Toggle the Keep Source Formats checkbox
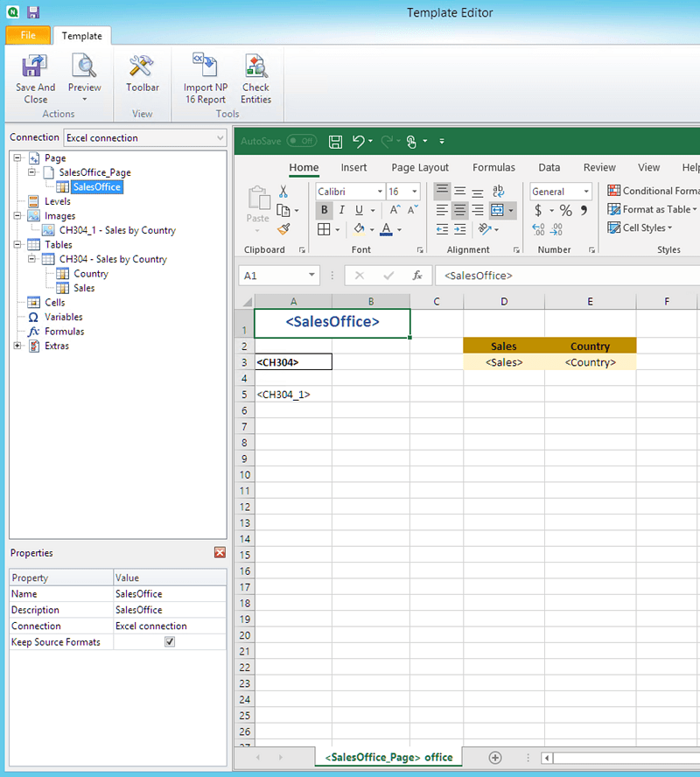Image resolution: width=700 pixels, height=777 pixels. (x=170, y=641)
